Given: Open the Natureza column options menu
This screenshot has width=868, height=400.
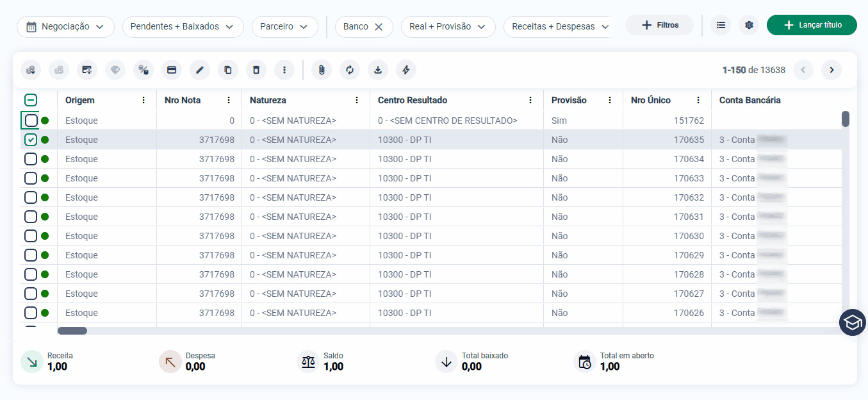Looking at the screenshot, I should (357, 100).
